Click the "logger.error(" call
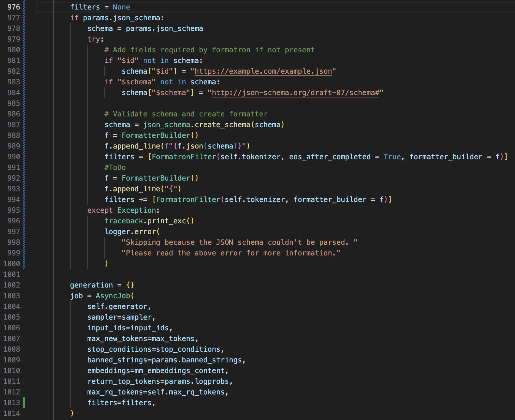The height and width of the screenshot is (420, 515). 132,232
